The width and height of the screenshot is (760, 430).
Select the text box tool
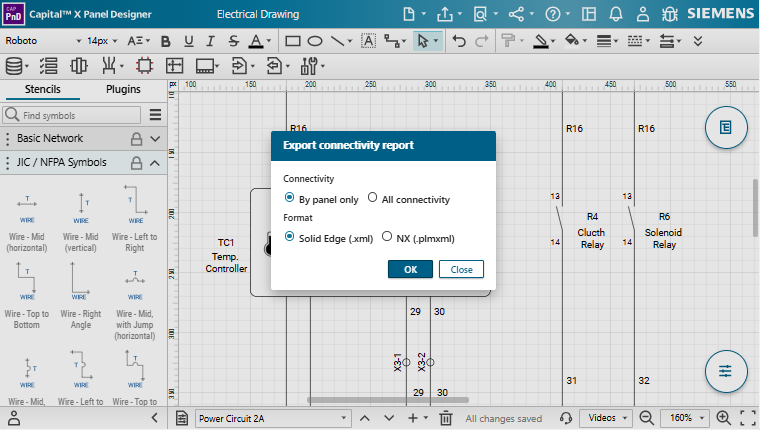[368, 41]
